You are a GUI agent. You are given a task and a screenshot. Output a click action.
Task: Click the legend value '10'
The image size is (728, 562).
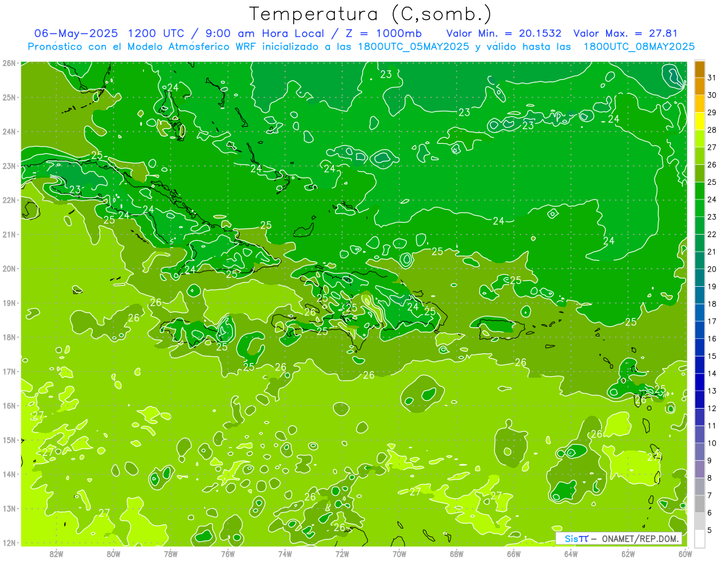point(712,443)
